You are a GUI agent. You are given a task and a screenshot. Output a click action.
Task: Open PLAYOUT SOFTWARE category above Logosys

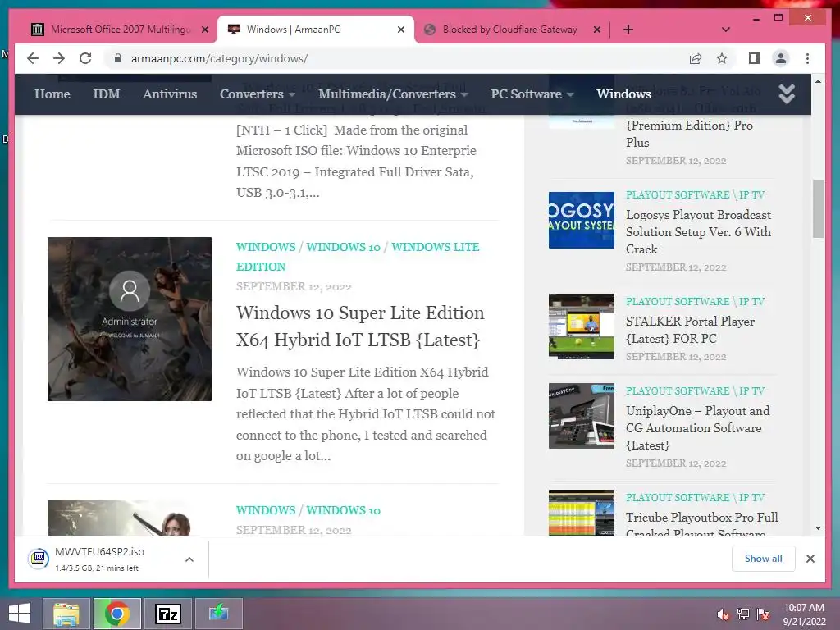[x=678, y=195]
